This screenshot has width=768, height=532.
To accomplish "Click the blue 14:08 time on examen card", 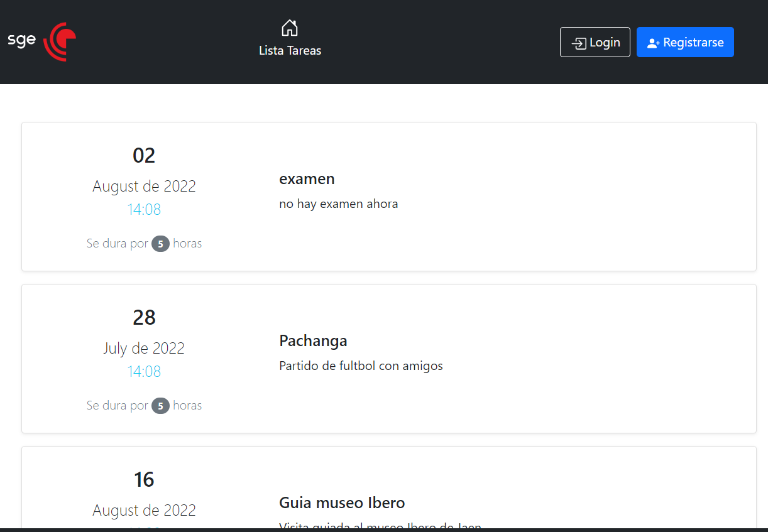I will coord(144,209).
